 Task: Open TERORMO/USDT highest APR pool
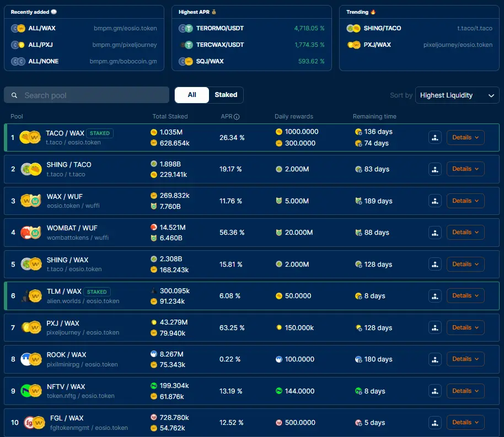(251, 28)
